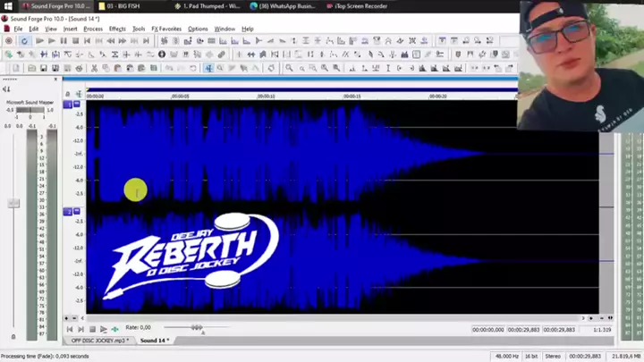Click Play All in the transport toolbar
The image size is (644, 362).
tap(39, 40)
